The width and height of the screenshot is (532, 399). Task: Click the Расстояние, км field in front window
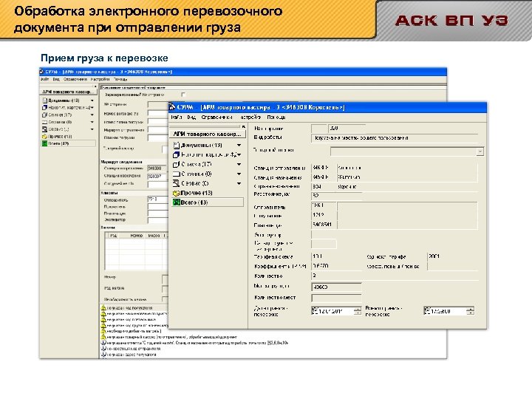336,196
